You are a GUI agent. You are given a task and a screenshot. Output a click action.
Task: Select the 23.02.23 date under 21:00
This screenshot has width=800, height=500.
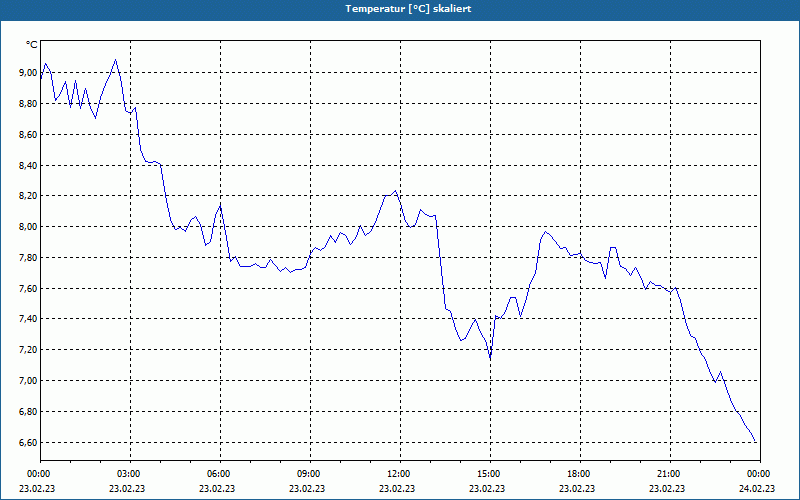667,488
